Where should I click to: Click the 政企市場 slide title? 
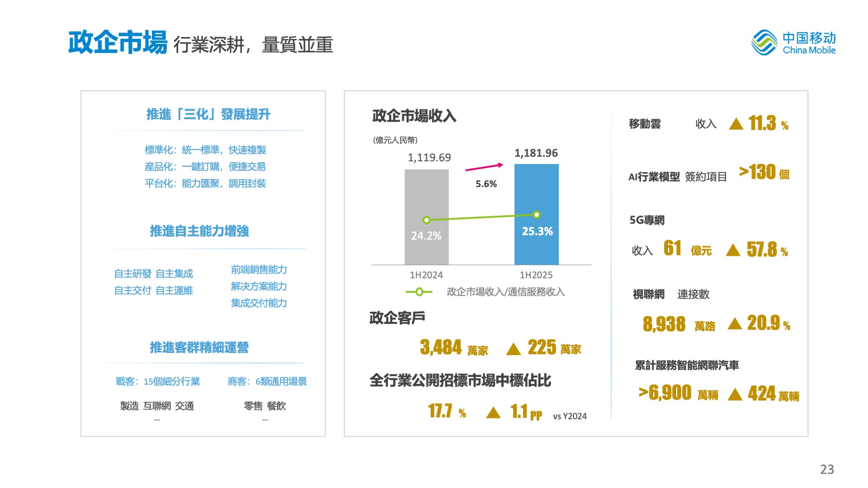coord(118,43)
